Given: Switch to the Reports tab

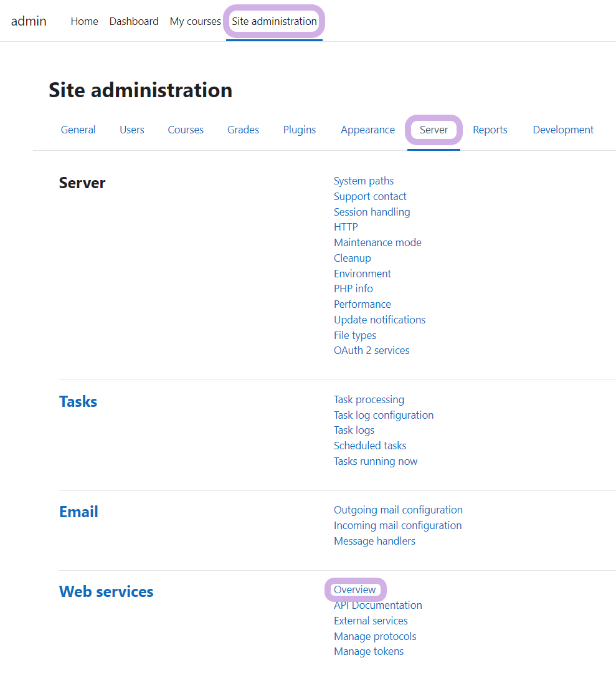Looking at the screenshot, I should (x=490, y=130).
